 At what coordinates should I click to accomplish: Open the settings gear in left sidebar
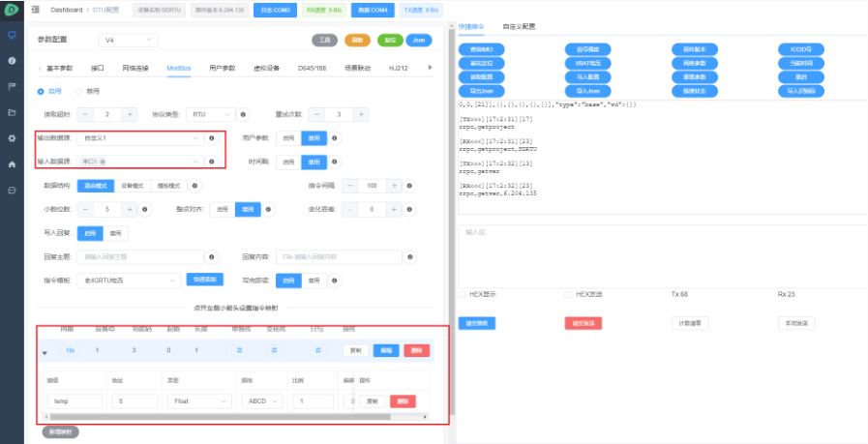[12, 138]
